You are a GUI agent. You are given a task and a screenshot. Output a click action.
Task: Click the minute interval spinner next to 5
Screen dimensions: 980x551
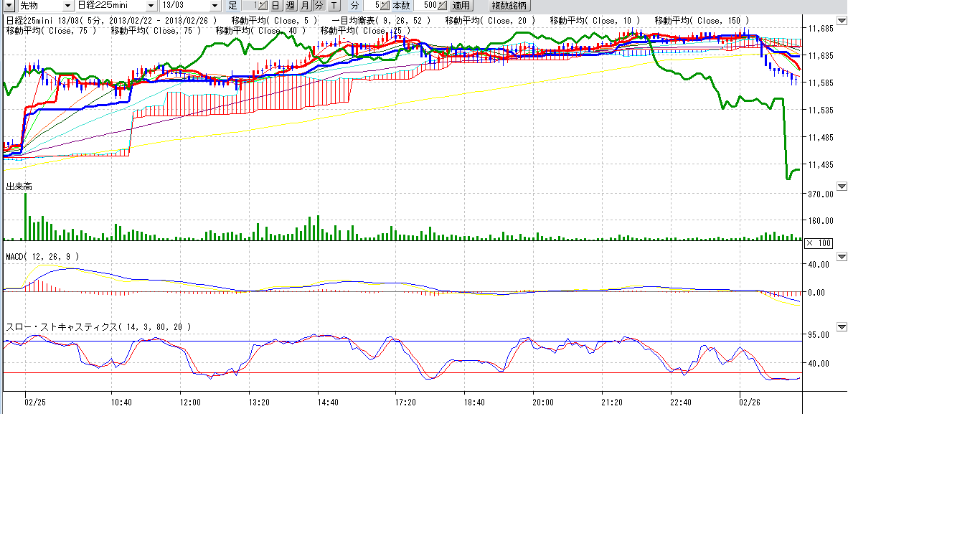point(385,6)
